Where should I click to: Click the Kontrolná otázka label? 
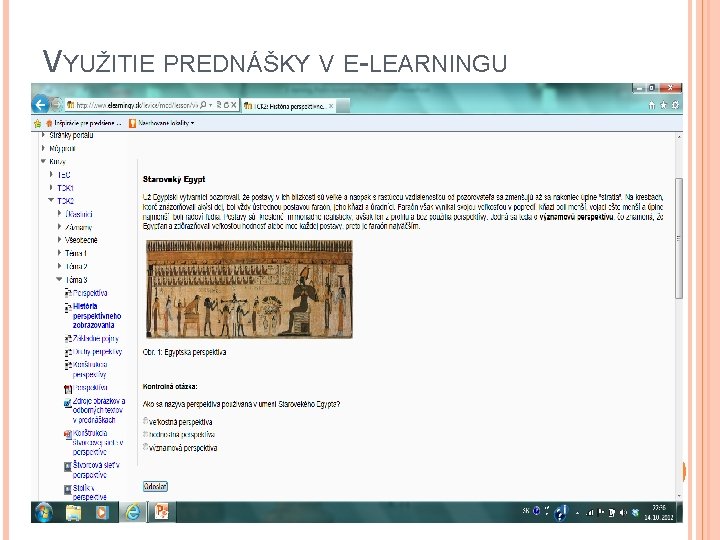[x=170, y=387]
